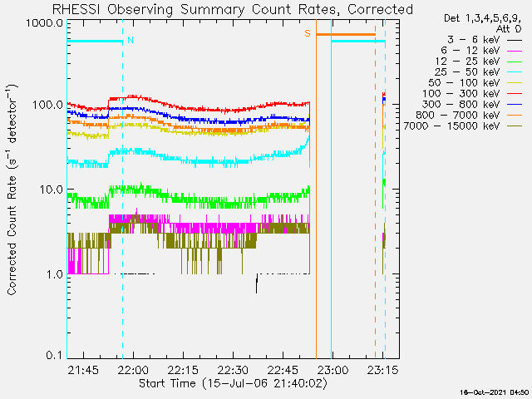Click the green legend line for 12 - 25 keV

(515, 62)
